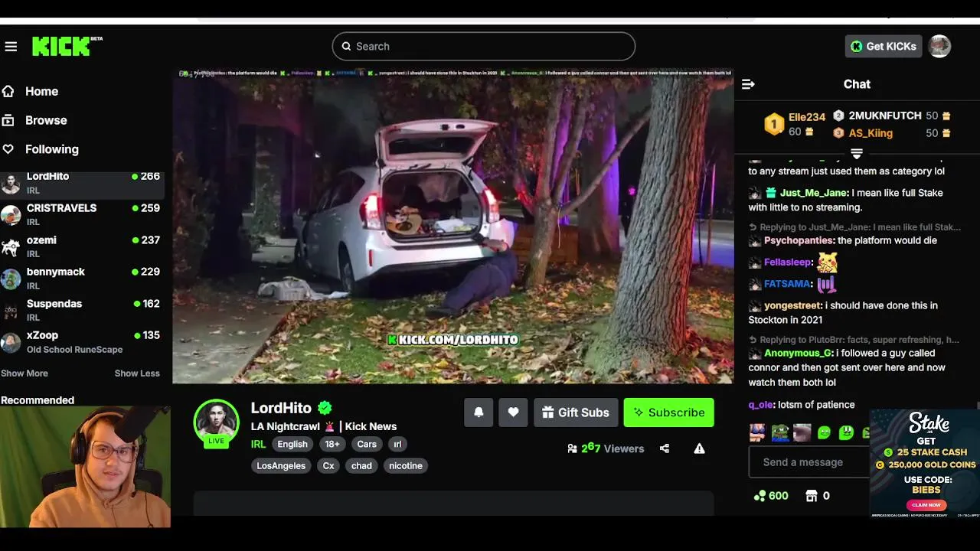Click Get KICKs button

click(883, 47)
